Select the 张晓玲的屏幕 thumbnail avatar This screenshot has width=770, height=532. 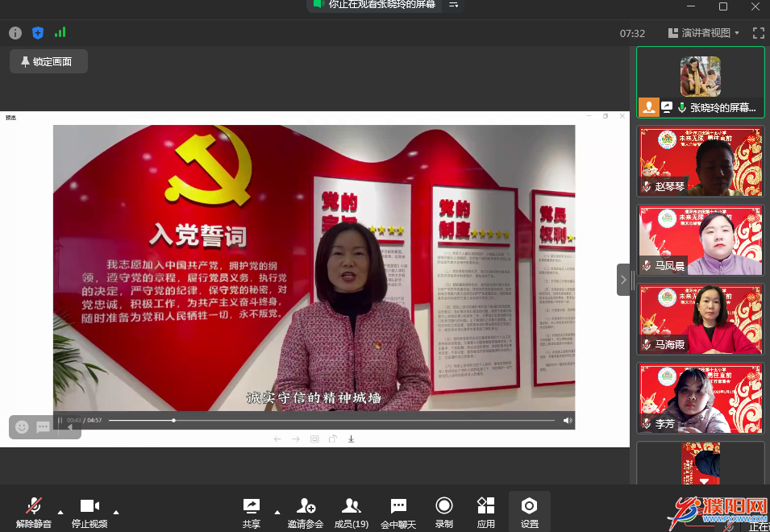click(x=701, y=77)
